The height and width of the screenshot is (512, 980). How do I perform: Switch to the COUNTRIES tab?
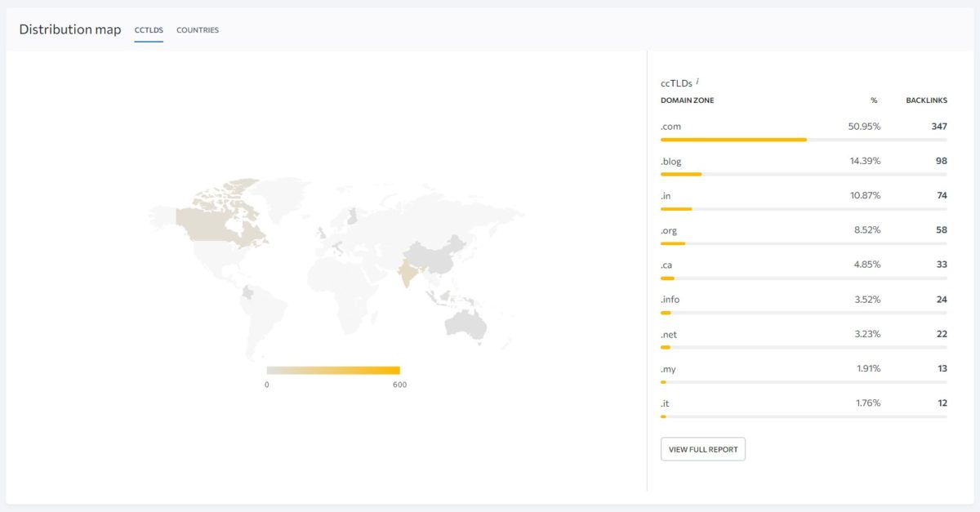click(x=198, y=30)
